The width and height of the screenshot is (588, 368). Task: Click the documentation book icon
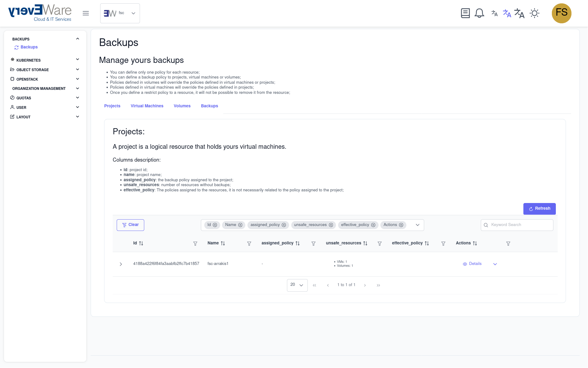(x=465, y=13)
